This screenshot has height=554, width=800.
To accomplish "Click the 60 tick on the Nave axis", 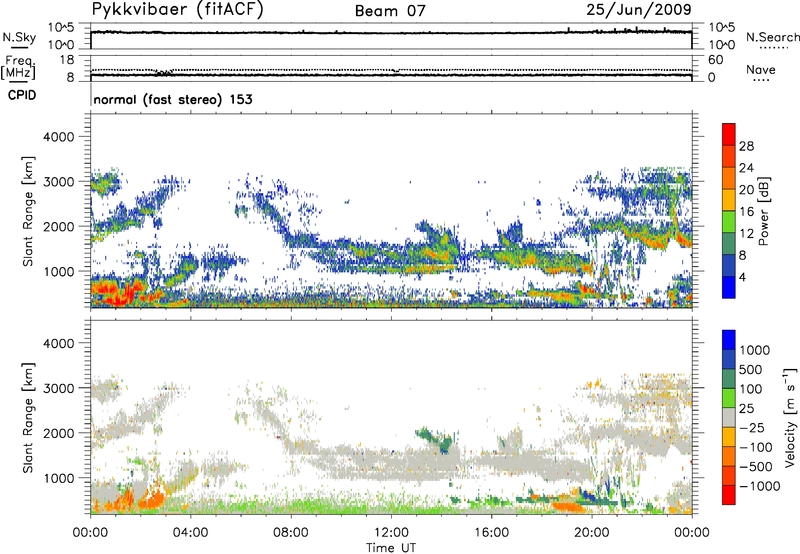I will click(x=715, y=60).
